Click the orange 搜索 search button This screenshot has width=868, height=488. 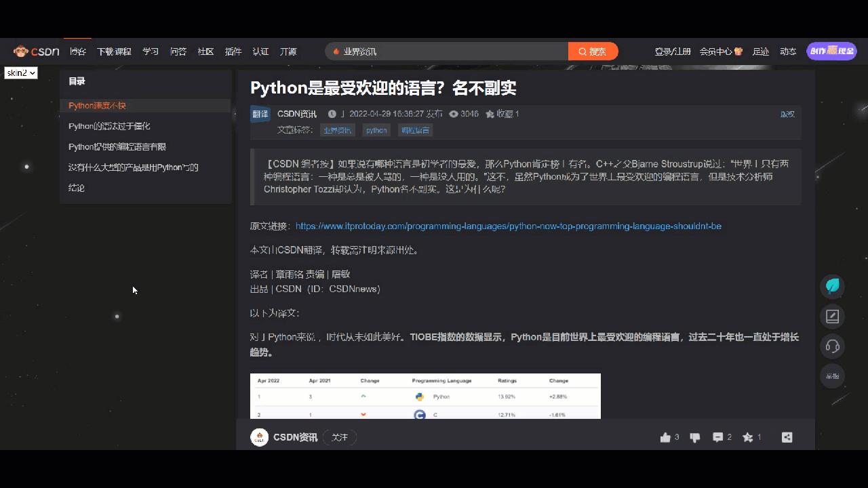tap(593, 52)
